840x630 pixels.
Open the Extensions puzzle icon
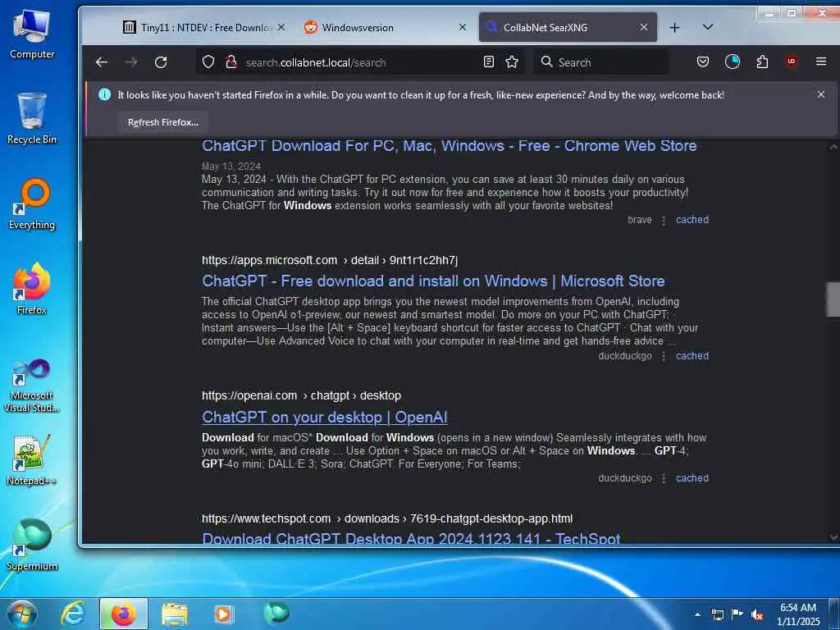pos(762,62)
